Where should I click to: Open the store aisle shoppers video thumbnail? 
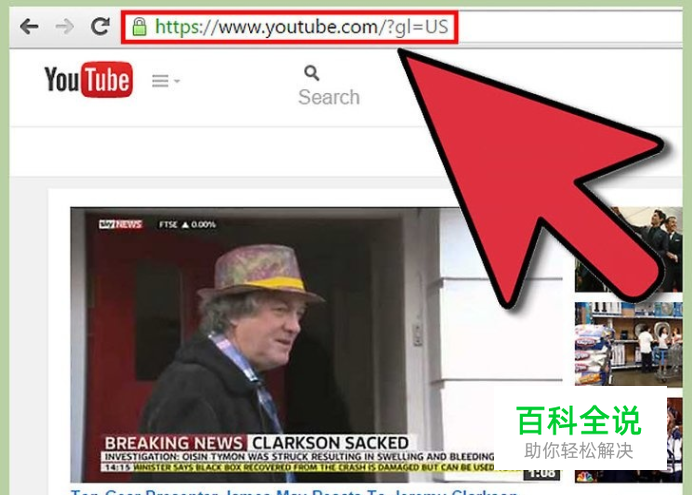coord(628,344)
